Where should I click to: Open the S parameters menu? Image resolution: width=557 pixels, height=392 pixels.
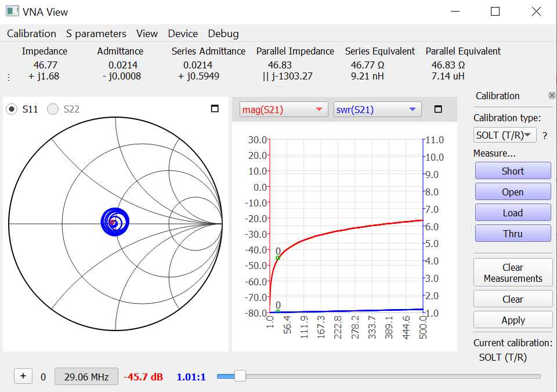tap(96, 34)
